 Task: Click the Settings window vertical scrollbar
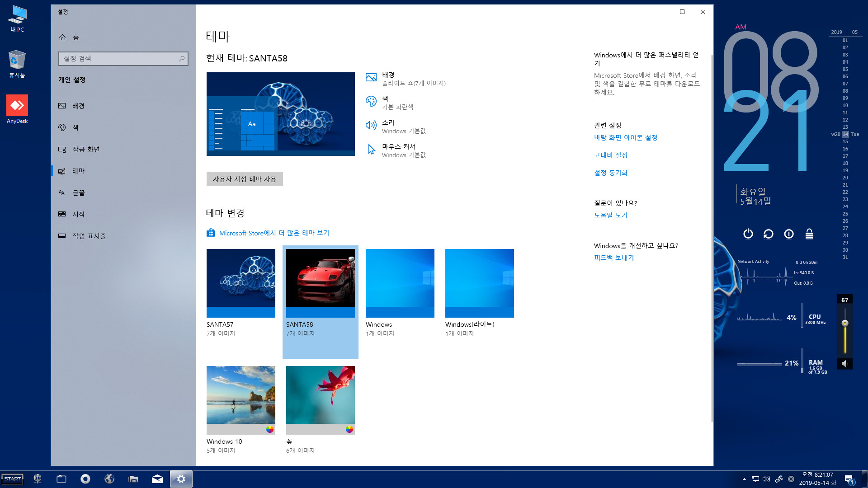(x=712, y=239)
